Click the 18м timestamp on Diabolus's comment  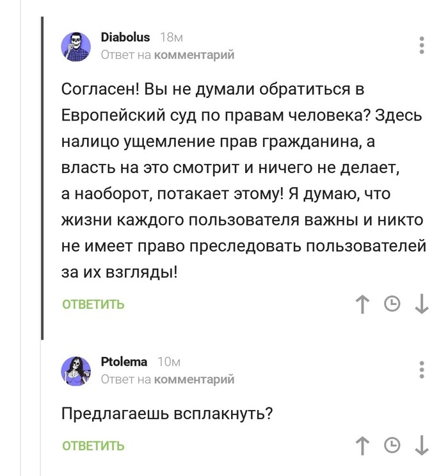171,38
